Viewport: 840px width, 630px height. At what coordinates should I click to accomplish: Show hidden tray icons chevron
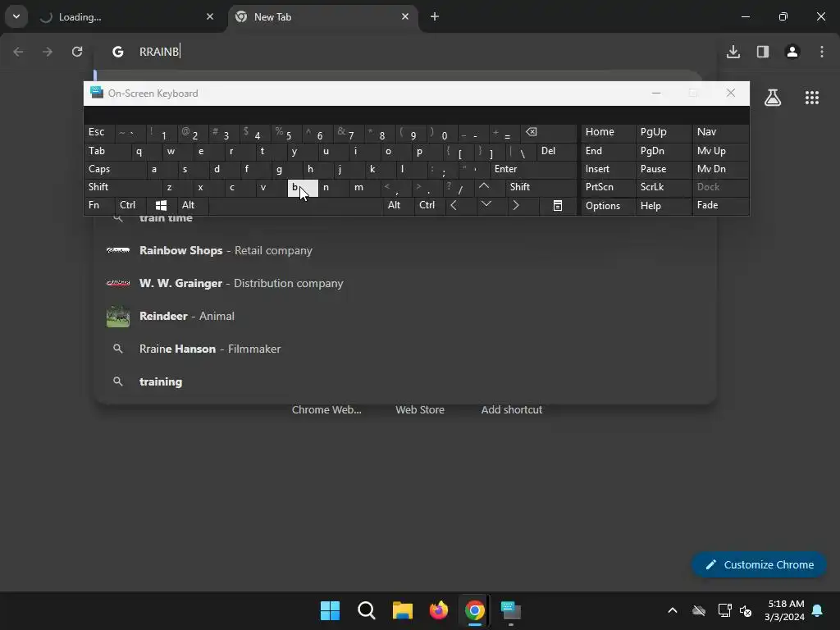click(x=673, y=610)
